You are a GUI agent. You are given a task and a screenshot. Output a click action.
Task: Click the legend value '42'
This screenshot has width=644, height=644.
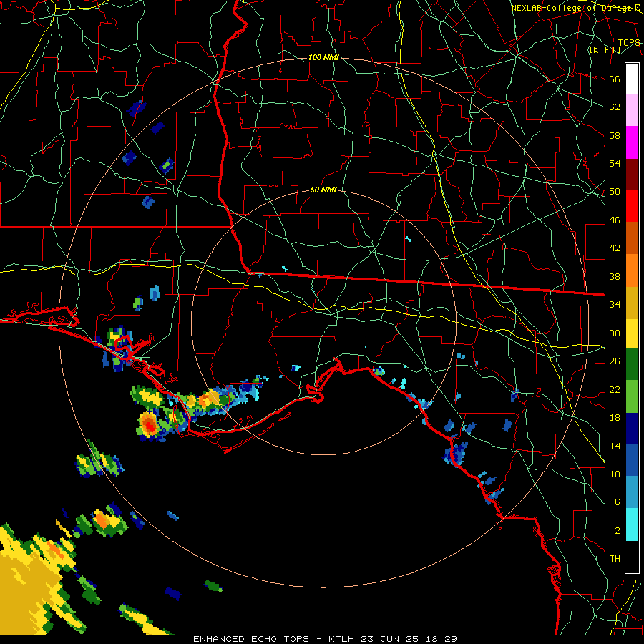615,248
